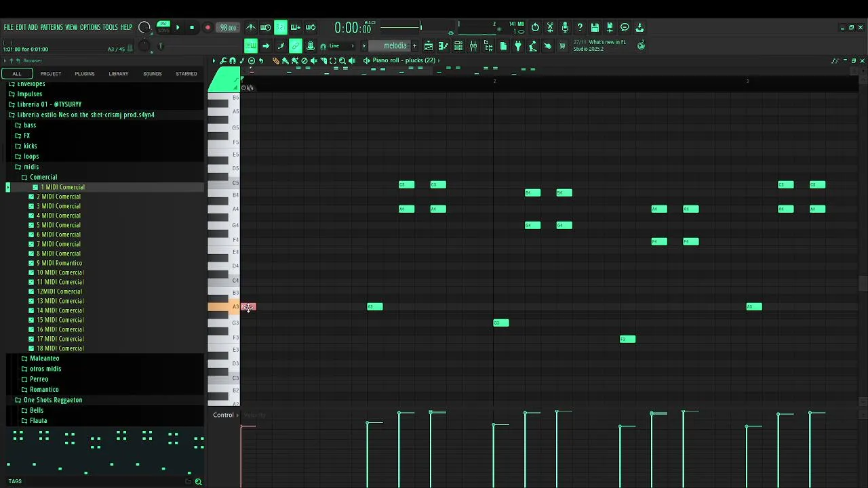Open the EDIT menu
The image size is (868, 488).
coord(20,27)
